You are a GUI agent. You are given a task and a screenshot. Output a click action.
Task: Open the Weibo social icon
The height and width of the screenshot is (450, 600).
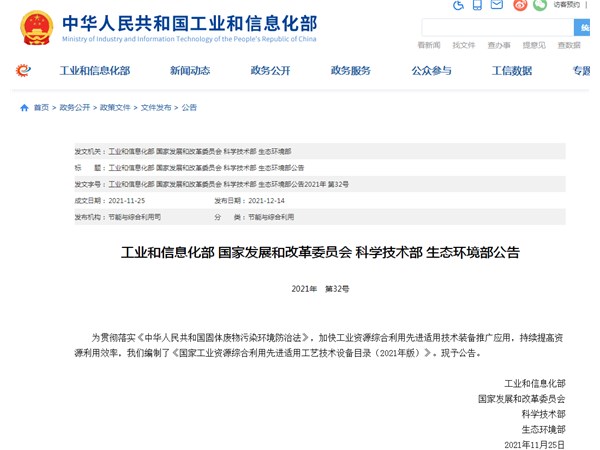pos(519,6)
